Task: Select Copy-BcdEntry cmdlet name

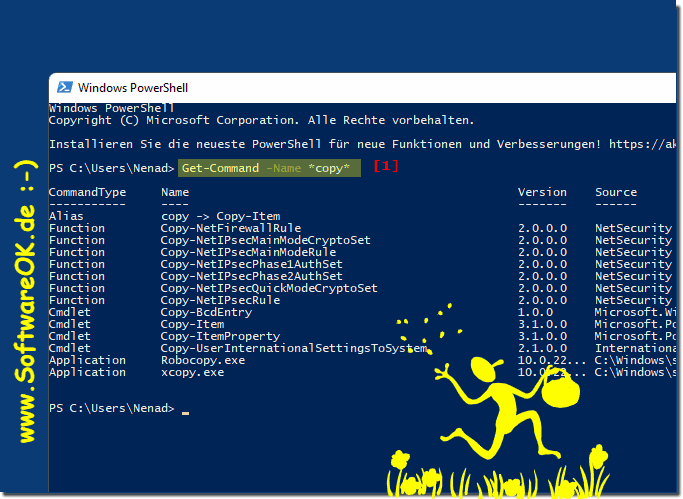Action: pos(206,312)
